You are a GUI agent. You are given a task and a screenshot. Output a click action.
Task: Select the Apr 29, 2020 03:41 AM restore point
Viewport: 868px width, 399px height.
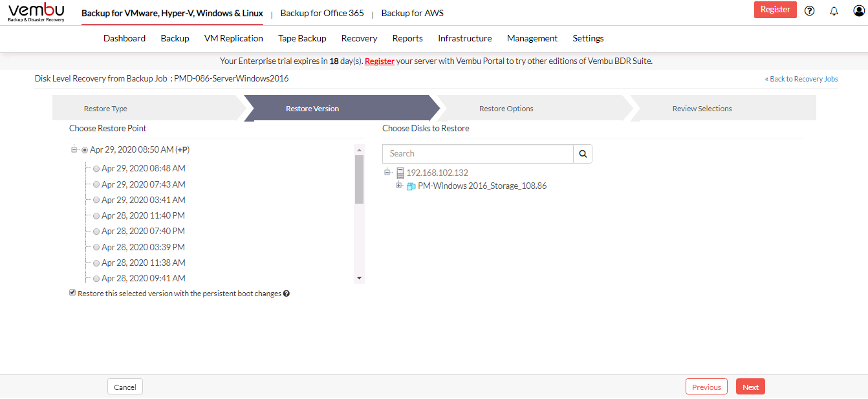tap(96, 200)
